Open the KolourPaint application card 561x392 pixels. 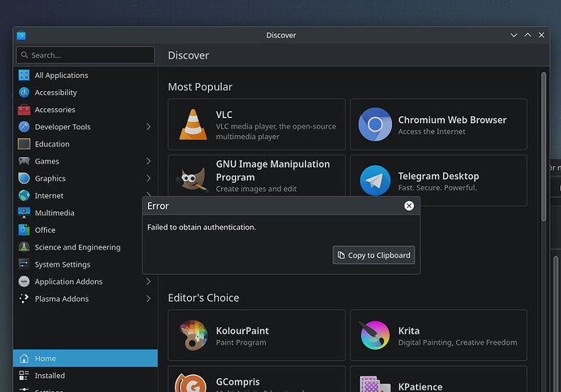[x=257, y=335]
